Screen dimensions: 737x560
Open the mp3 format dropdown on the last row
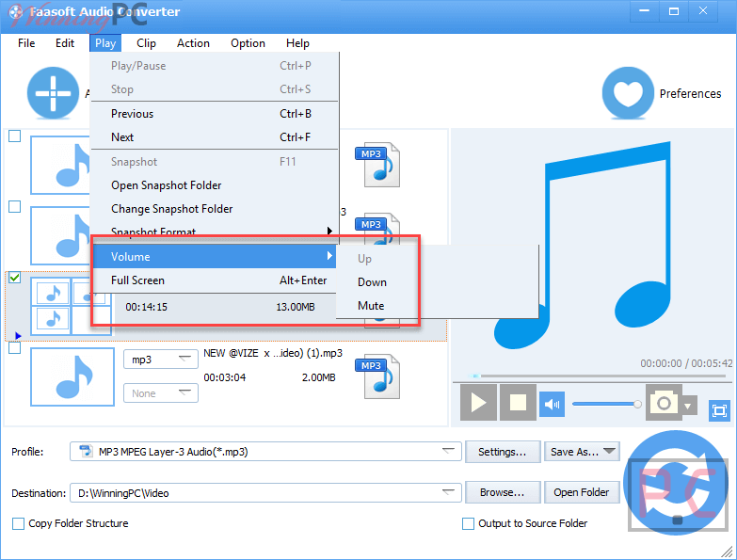[x=161, y=360]
